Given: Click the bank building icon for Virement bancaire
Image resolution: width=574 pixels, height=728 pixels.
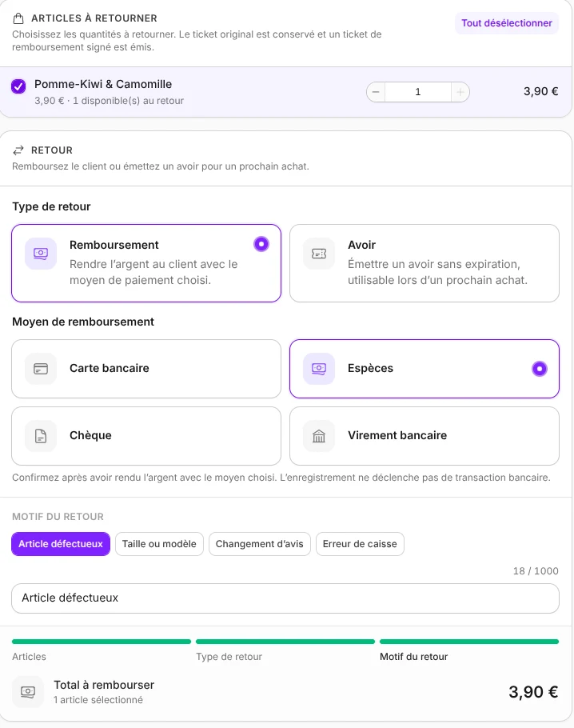Looking at the screenshot, I should tap(319, 436).
